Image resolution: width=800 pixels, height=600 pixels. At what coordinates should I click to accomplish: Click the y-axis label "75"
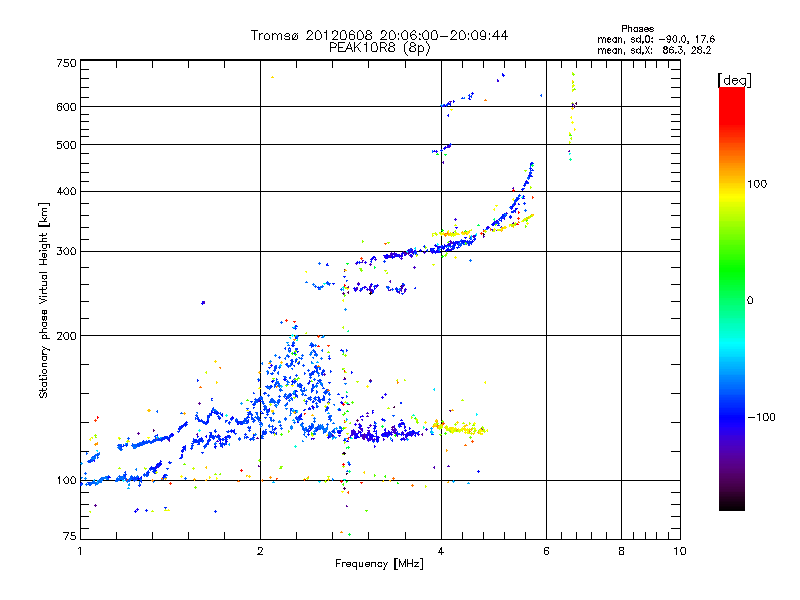click(x=70, y=536)
